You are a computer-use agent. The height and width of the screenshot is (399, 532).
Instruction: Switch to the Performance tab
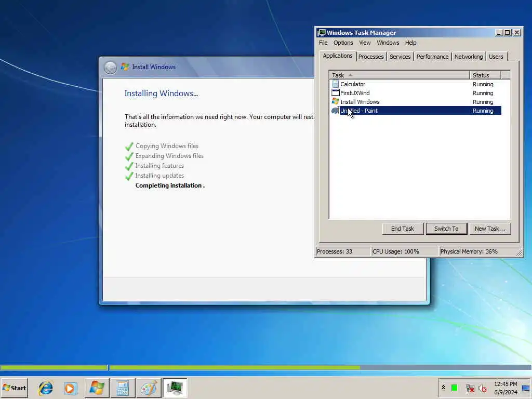(x=432, y=57)
